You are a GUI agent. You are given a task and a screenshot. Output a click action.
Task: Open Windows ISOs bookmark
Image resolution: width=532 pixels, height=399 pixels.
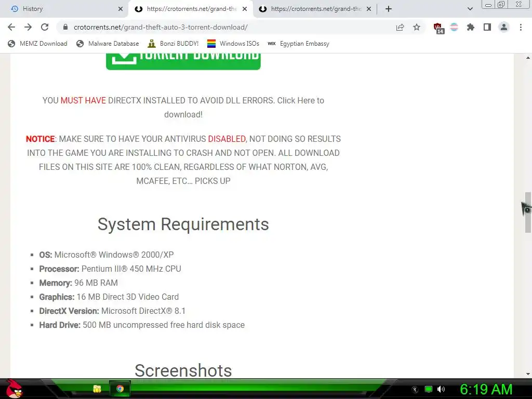click(x=233, y=44)
